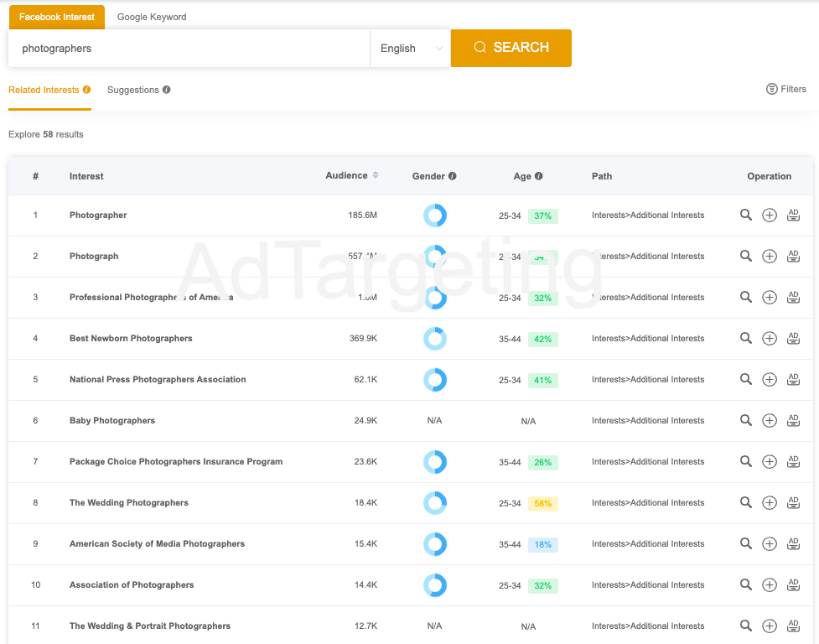Click American Society of Media Photographers name

click(x=158, y=543)
